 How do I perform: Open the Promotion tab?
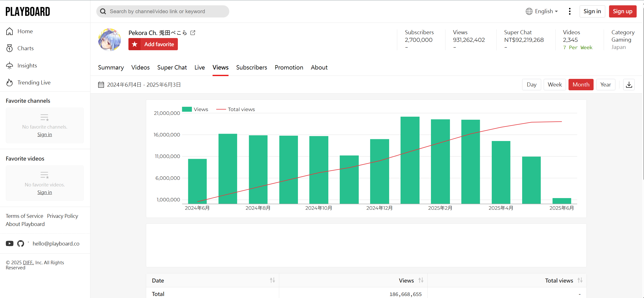pyautogui.click(x=289, y=67)
